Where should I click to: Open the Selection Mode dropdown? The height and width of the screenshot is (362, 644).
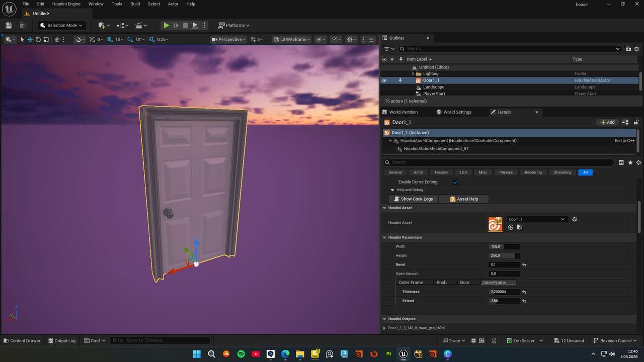click(x=62, y=25)
